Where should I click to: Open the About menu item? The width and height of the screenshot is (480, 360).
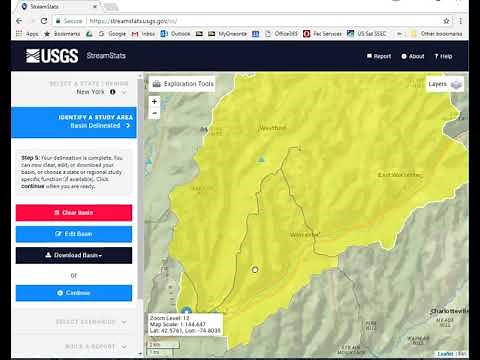click(x=413, y=56)
